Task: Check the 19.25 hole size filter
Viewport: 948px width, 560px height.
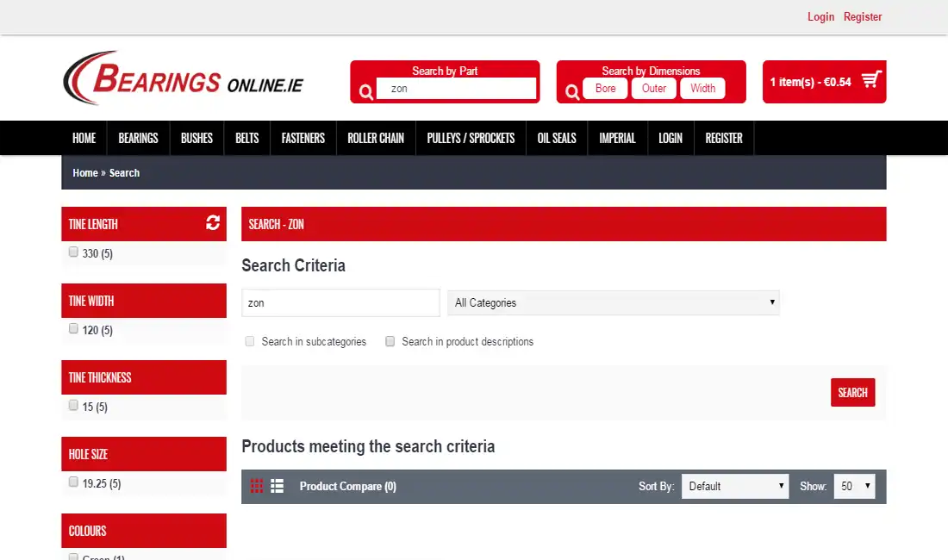Action: 73,482
